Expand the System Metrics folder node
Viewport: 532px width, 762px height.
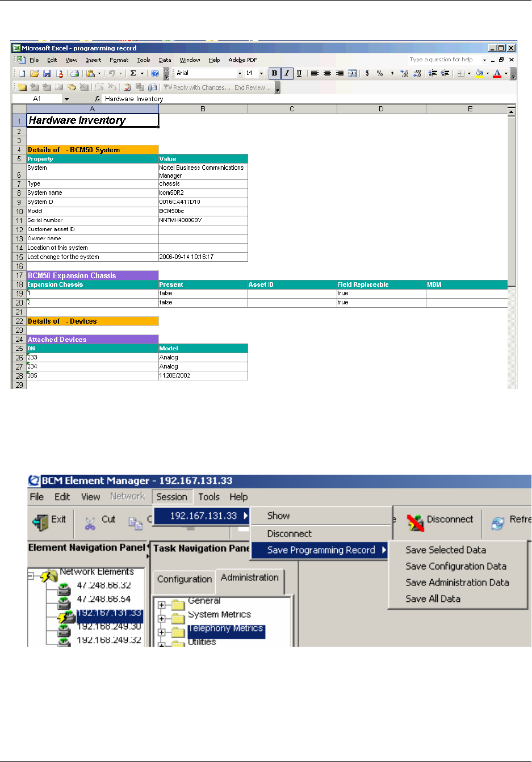(162, 618)
